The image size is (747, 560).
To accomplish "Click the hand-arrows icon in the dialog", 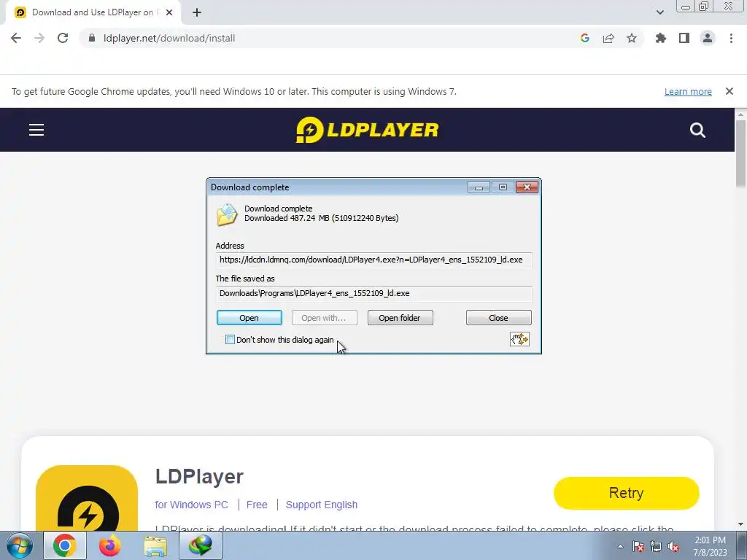I will (519, 339).
